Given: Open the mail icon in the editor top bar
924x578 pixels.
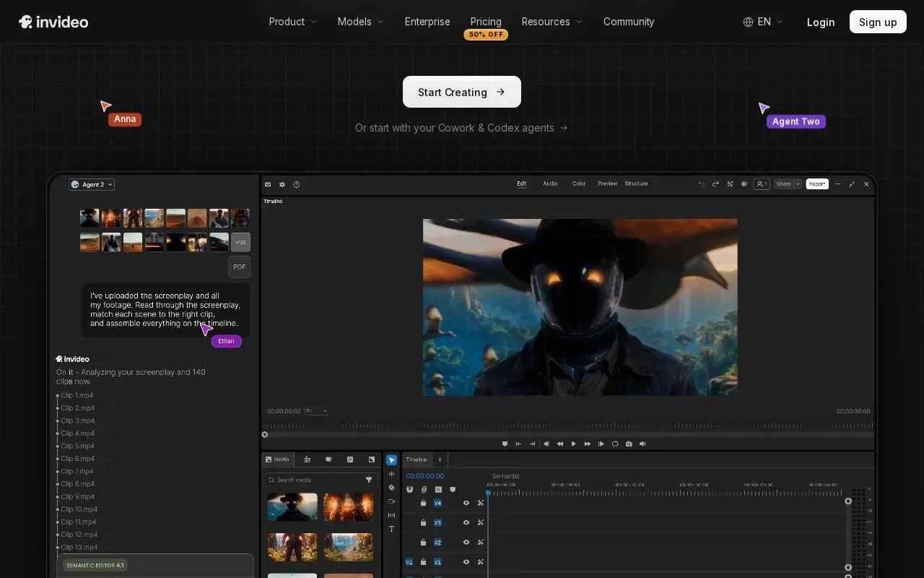Looking at the screenshot, I should click(x=268, y=184).
